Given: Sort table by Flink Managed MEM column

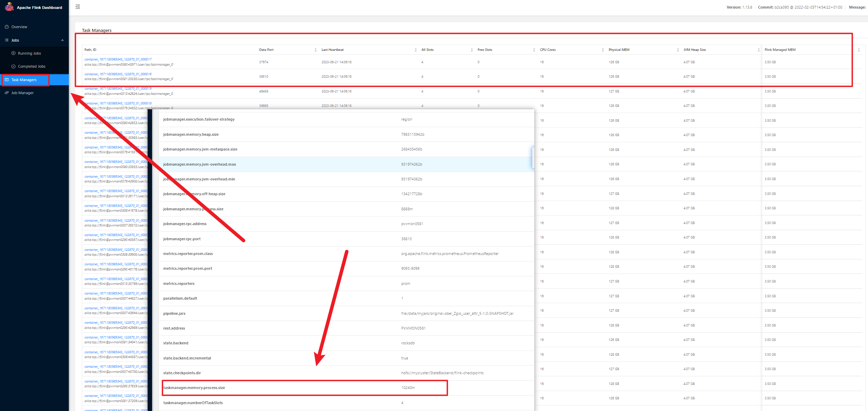Looking at the screenshot, I should [x=859, y=50].
